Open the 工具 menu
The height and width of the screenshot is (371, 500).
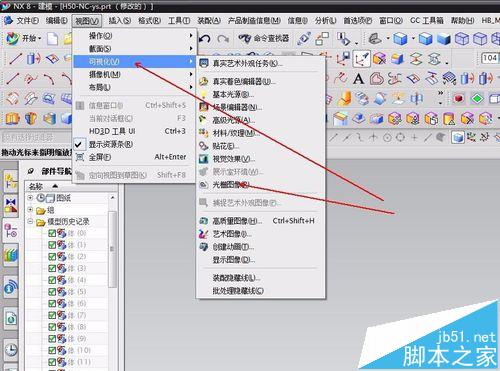(x=179, y=21)
